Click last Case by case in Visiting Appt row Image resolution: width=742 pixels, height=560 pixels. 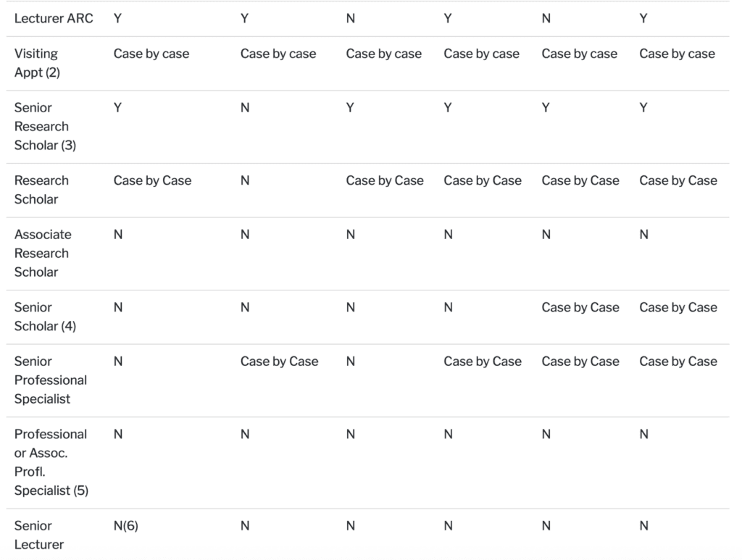click(x=678, y=54)
